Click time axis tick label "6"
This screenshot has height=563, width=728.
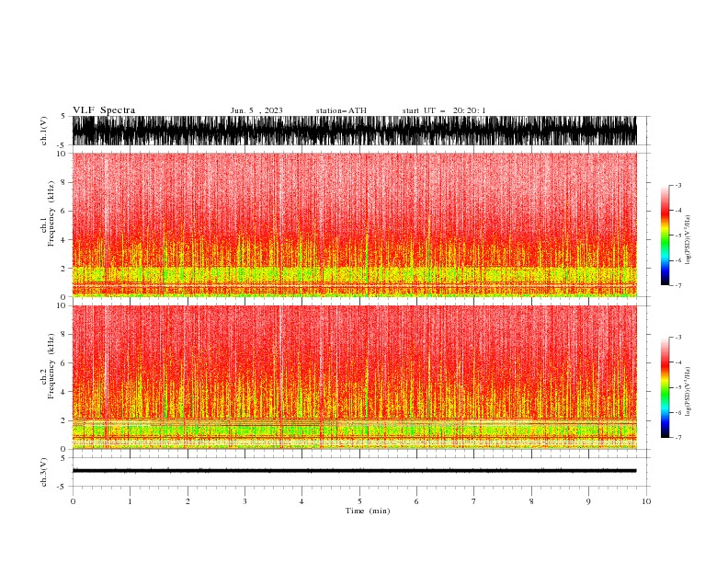pos(416,501)
